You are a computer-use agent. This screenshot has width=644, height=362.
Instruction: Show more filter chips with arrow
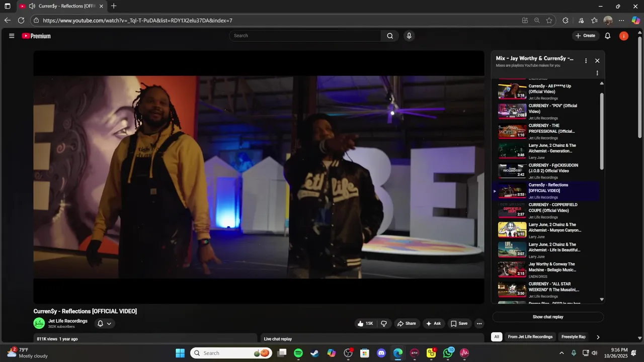tap(598, 337)
